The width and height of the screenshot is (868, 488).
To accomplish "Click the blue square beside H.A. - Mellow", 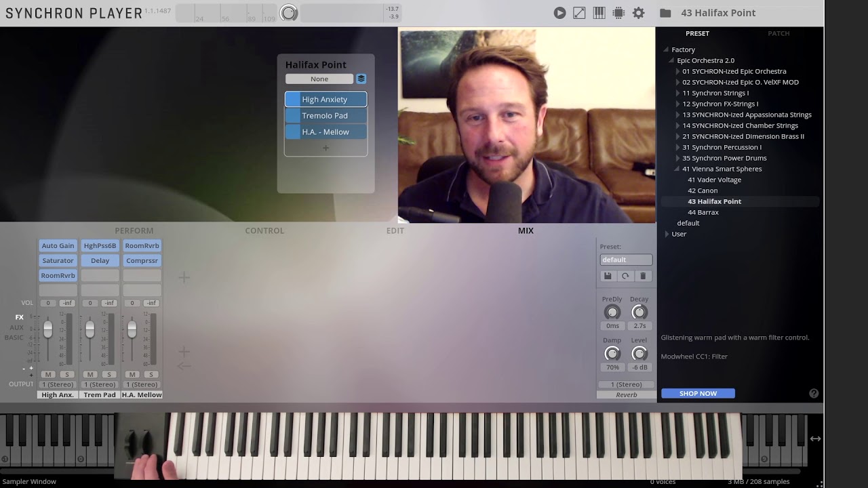I will point(292,131).
